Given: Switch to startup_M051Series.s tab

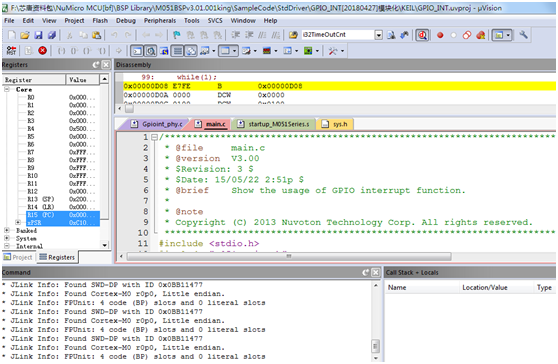Looking at the screenshot, I should click(x=273, y=124).
